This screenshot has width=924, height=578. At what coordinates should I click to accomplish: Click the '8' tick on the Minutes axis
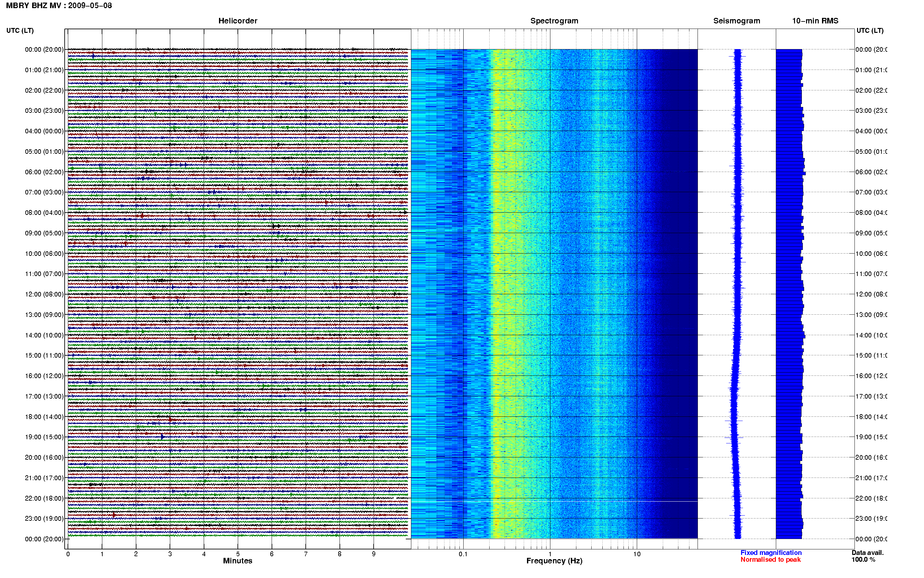point(340,554)
